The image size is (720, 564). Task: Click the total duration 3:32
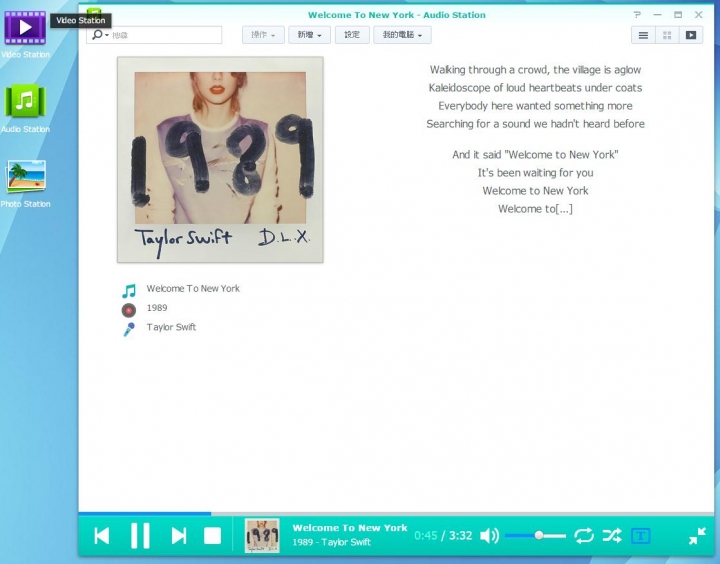pos(461,536)
